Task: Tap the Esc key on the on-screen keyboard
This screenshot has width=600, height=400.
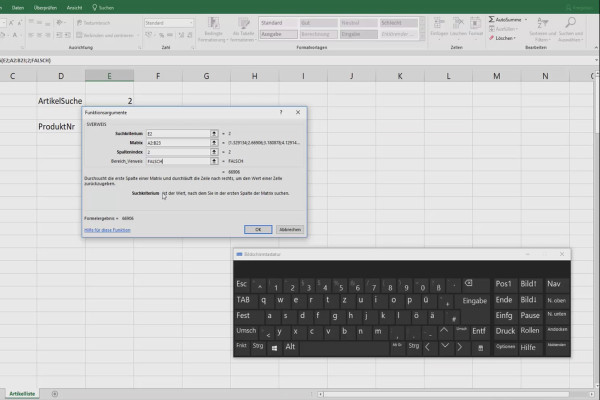Action: point(241,284)
